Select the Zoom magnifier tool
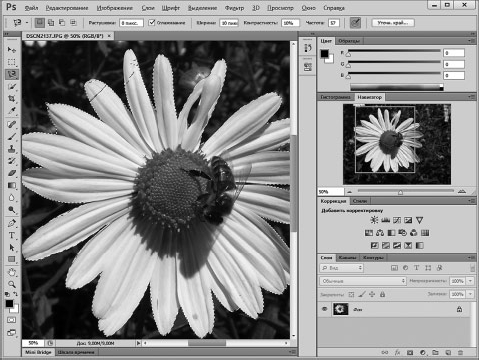Screen dimensions: 479x360 pyautogui.click(x=12, y=284)
